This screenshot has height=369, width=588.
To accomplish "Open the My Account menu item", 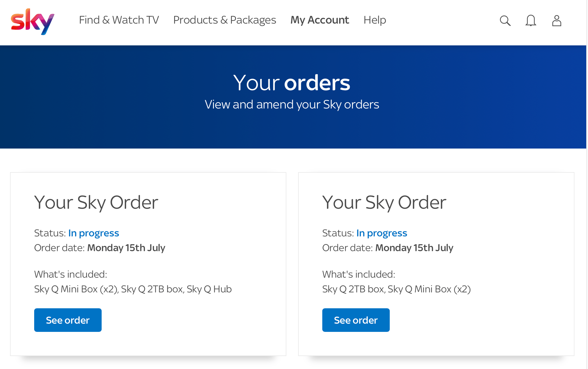I will point(320,20).
